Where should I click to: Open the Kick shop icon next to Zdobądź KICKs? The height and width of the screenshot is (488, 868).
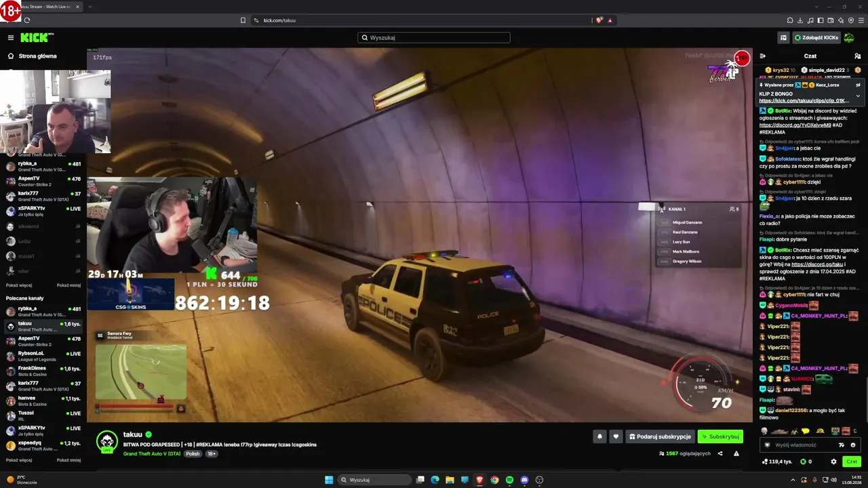pos(783,38)
